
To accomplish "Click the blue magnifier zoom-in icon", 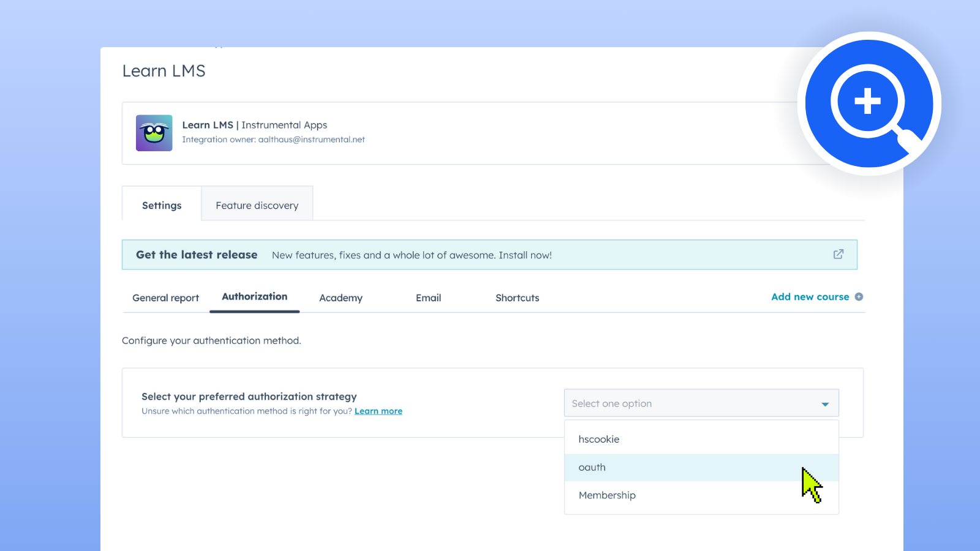I will tap(869, 103).
